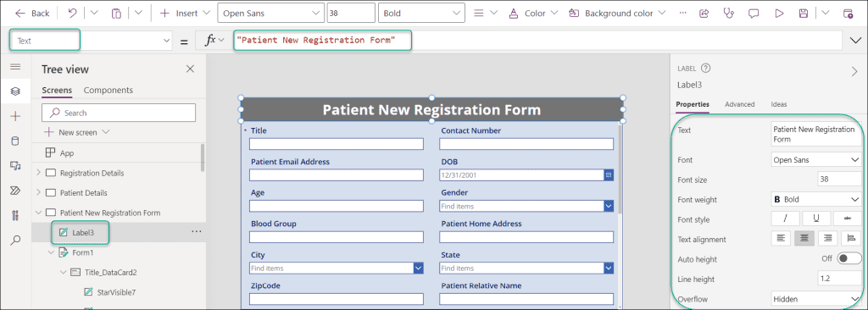Switch to the Screens tab
This screenshot has width=868, height=310.
tap(57, 91)
